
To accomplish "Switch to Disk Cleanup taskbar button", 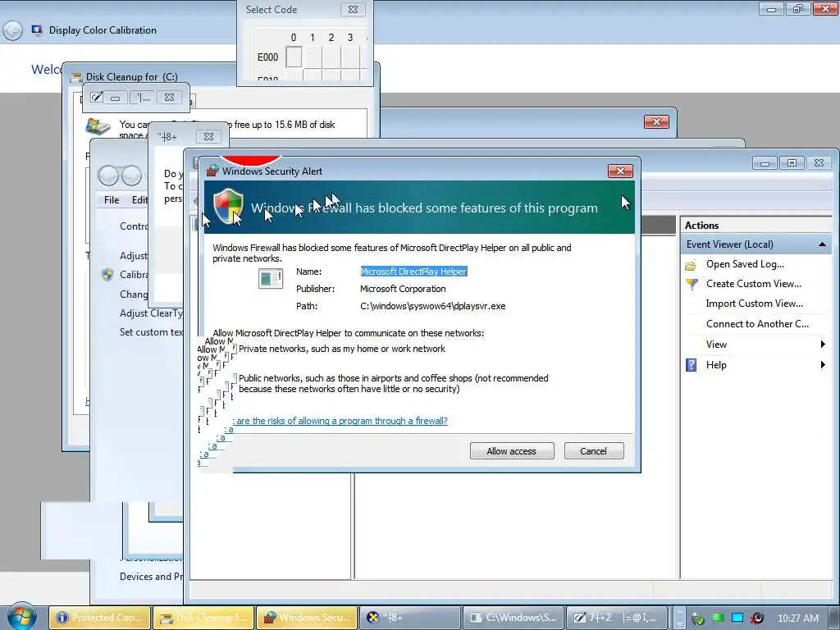I will (203, 618).
